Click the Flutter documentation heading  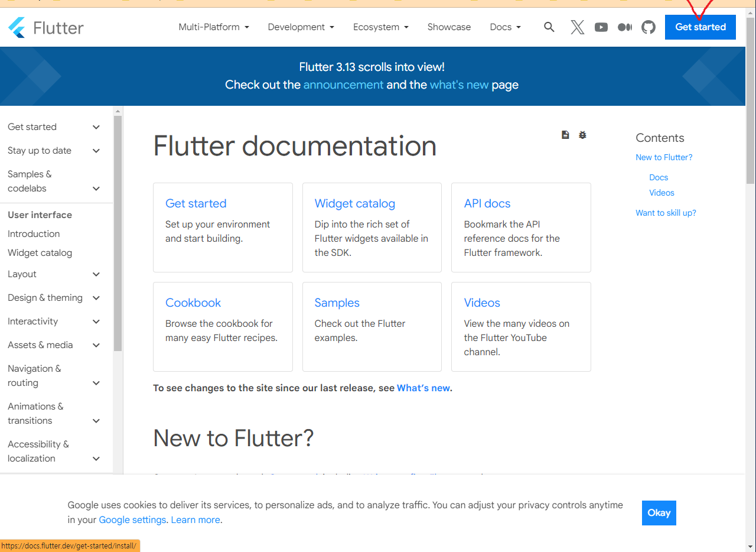click(295, 146)
